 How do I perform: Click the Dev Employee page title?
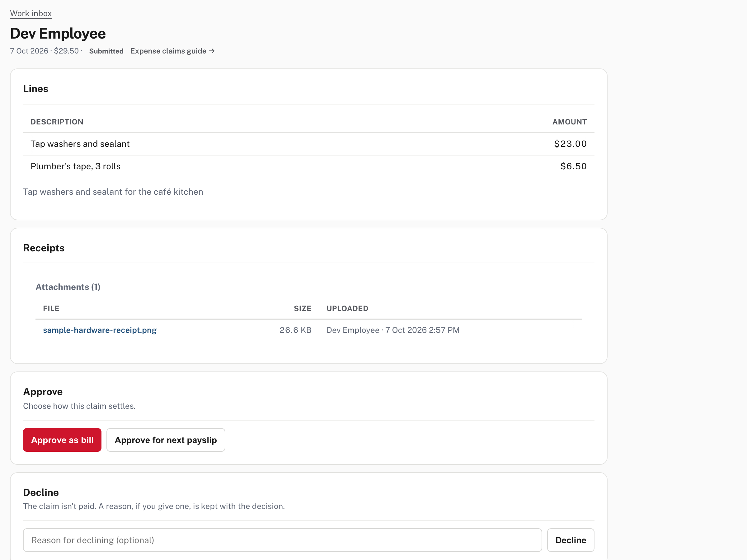click(x=58, y=33)
